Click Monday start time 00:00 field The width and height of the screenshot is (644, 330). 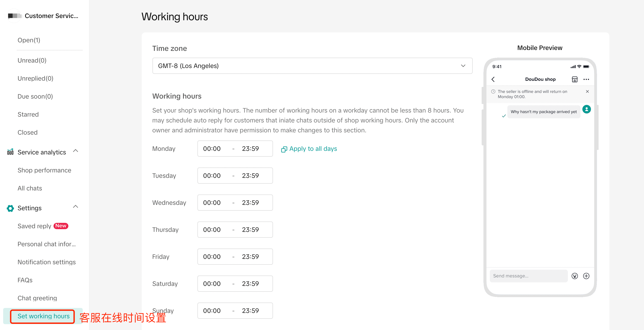coord(212,149)
